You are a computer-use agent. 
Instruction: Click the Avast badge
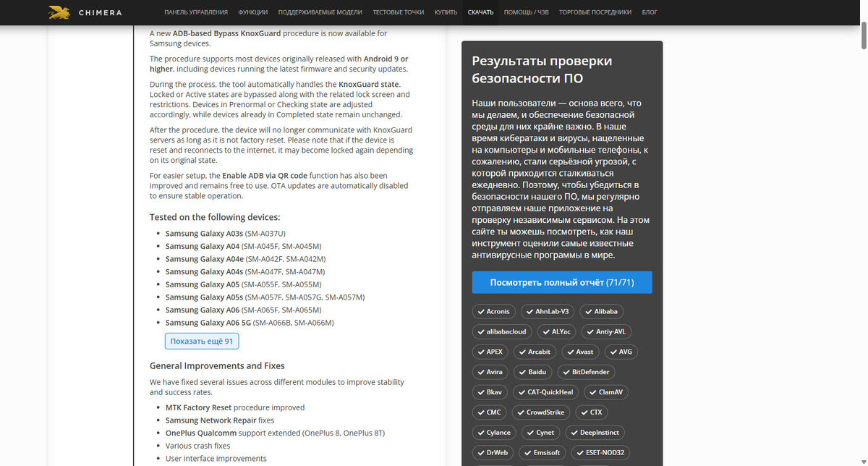[581, 352]
